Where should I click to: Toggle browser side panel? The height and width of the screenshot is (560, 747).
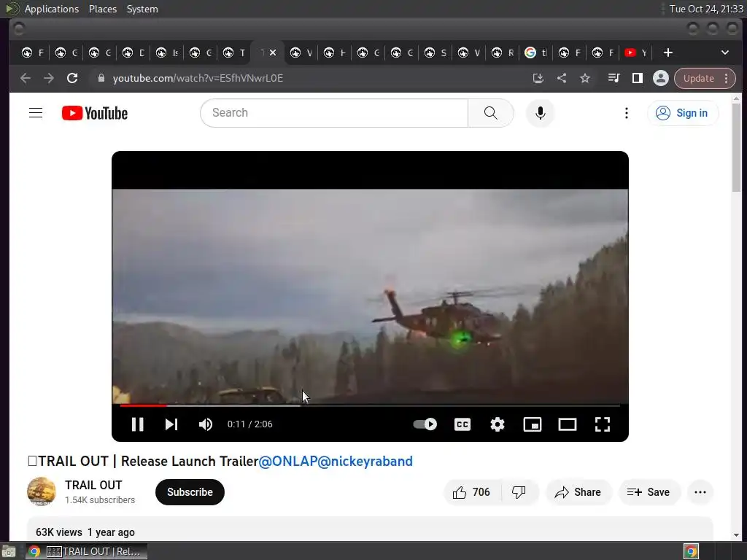[x=638, y=78]
